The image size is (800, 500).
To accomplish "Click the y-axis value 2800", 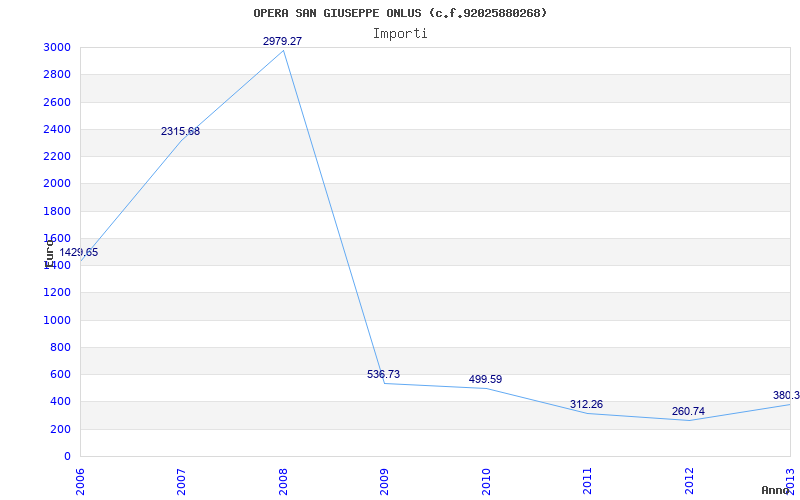I will [58, 74].
